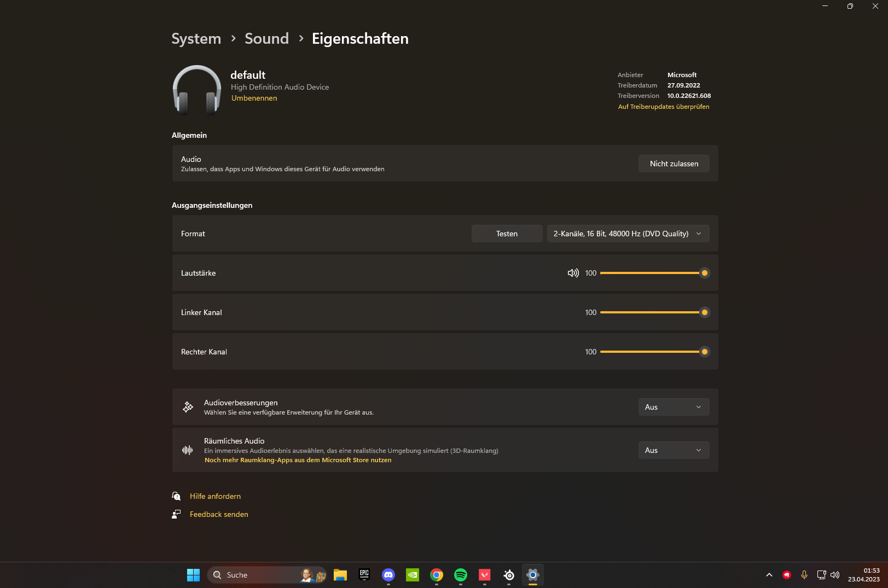Viewport: 888px width, 588px height.
Task: Open the audio Format dropdown
Action: pyautogui.click(x=628, y=234)
